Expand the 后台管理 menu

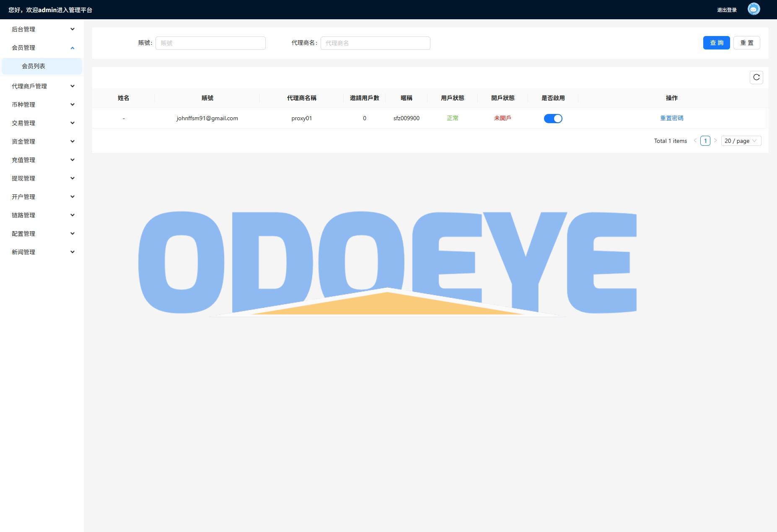pos(42,29)
